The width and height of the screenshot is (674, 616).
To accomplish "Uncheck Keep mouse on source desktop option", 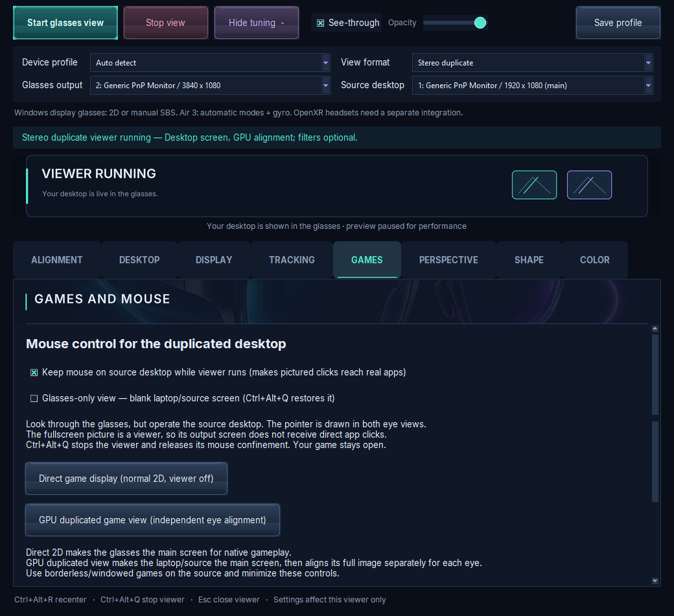I will 34,373.
